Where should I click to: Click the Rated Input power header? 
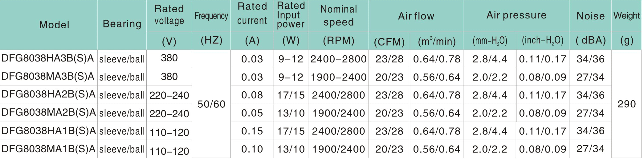click(x=291, y=15)
